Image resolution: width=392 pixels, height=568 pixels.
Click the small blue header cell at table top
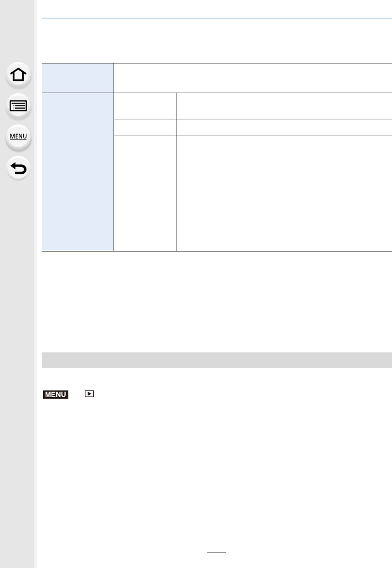pyautogui.click(x=78, y=78)
